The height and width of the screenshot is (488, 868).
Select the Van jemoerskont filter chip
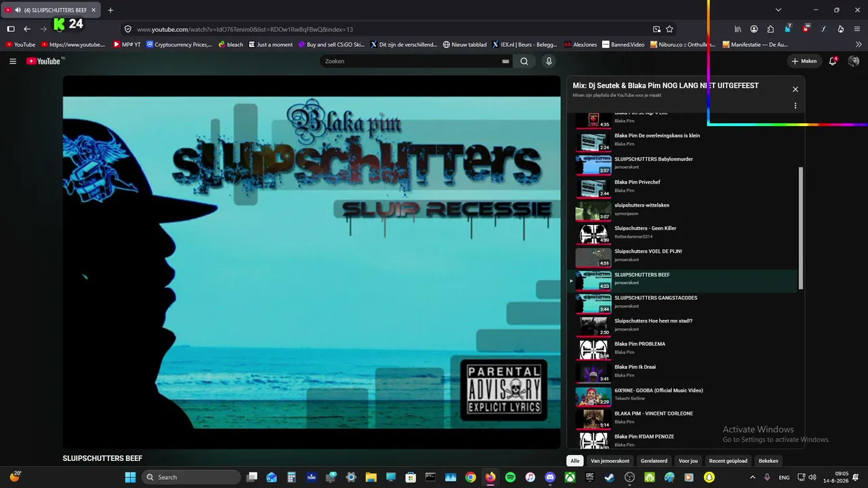pyautogui.click(x=610, y=461)
